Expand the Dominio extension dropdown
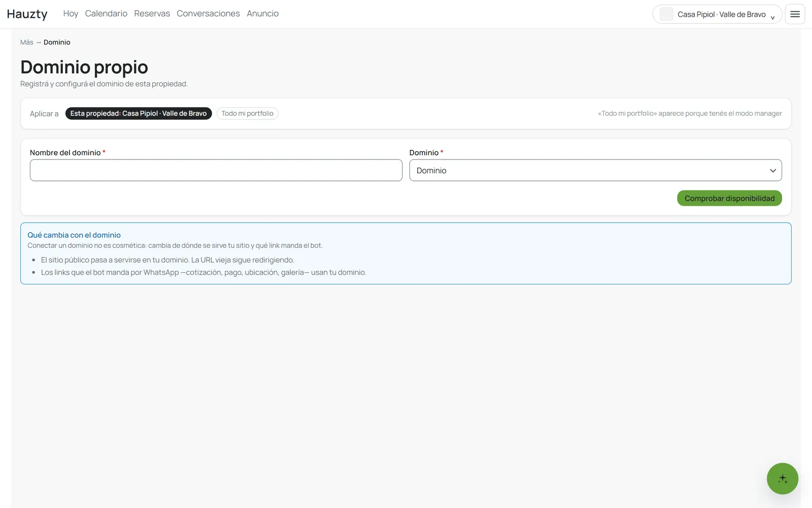 (x=595, y=170)
